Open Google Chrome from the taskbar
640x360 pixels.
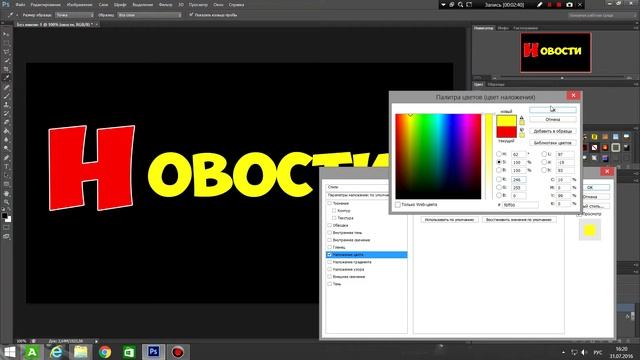point(104,352)
